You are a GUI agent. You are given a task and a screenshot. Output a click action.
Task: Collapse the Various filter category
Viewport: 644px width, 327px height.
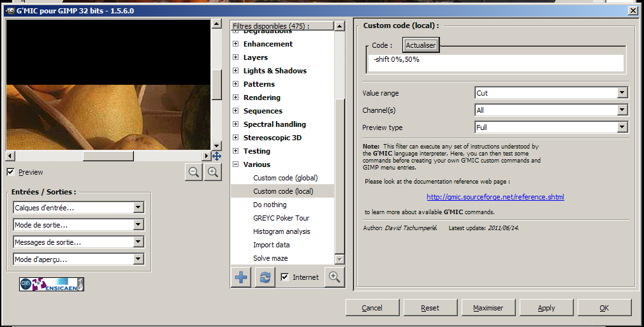[236, 164]
